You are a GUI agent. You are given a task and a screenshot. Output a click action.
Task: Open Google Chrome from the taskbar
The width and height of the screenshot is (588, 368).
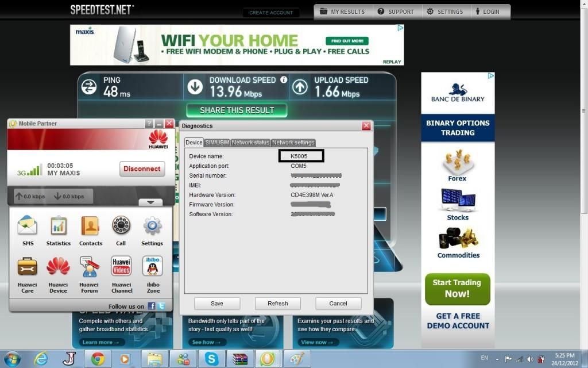point(97,359)
